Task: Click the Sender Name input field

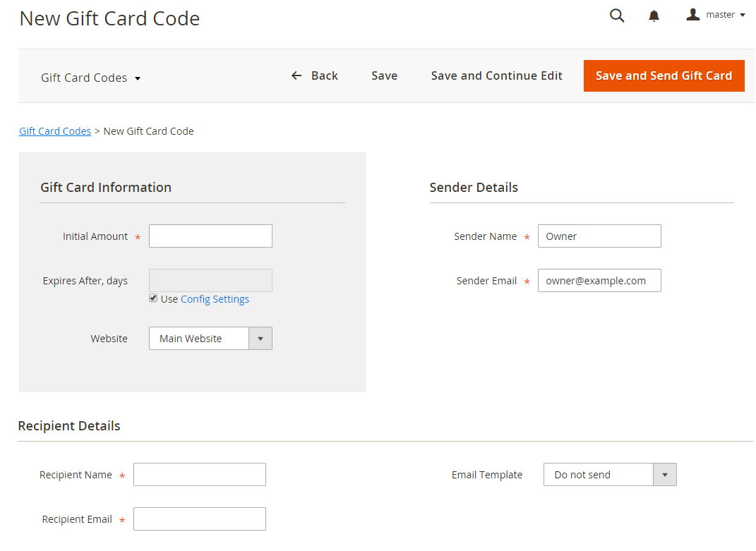Action: pos(599,236)
